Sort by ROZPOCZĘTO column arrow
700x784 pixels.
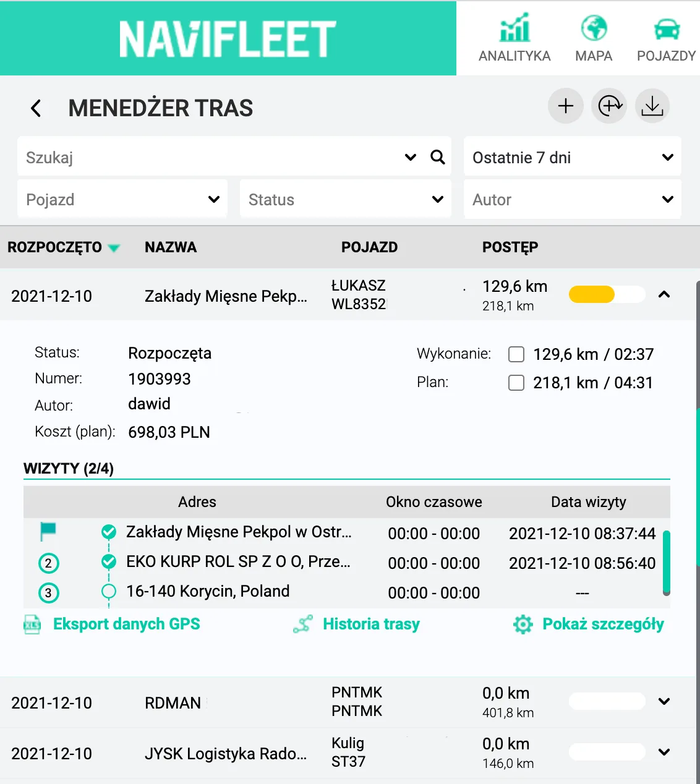(x=114, y=248)
